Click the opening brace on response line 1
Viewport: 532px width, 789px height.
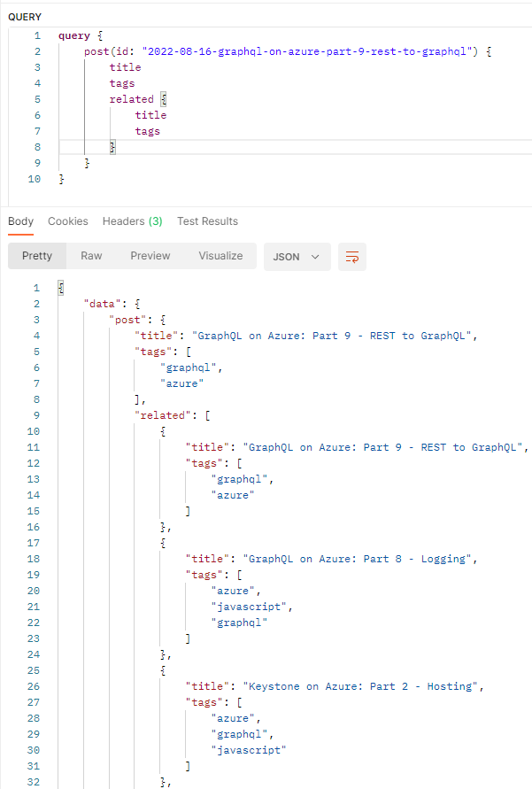61,288
